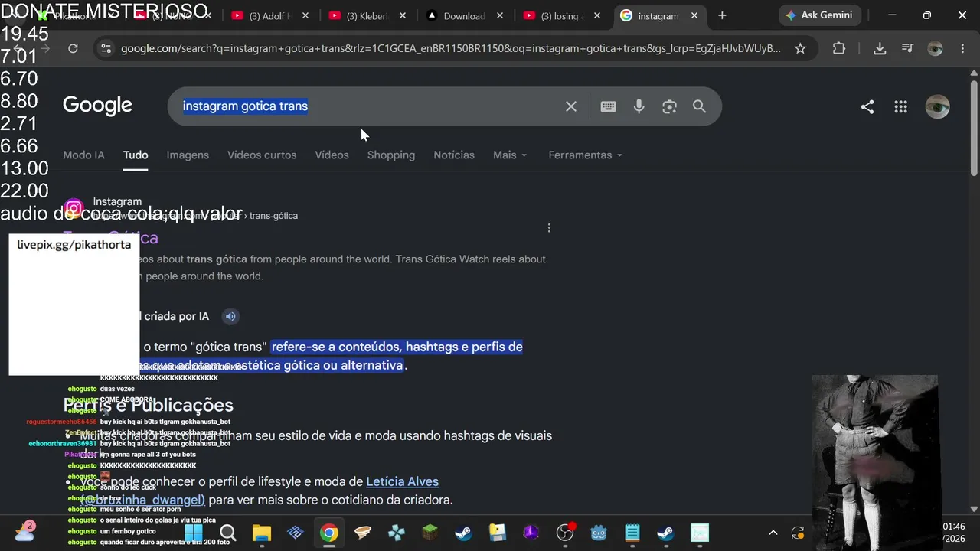Clear the Google search box text
980x551 pixels.
pos(570,106)
